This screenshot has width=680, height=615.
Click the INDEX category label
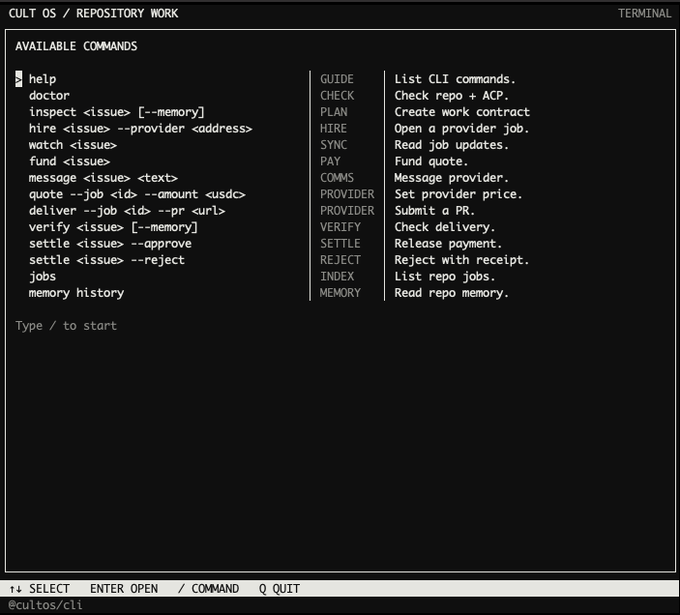337,277
